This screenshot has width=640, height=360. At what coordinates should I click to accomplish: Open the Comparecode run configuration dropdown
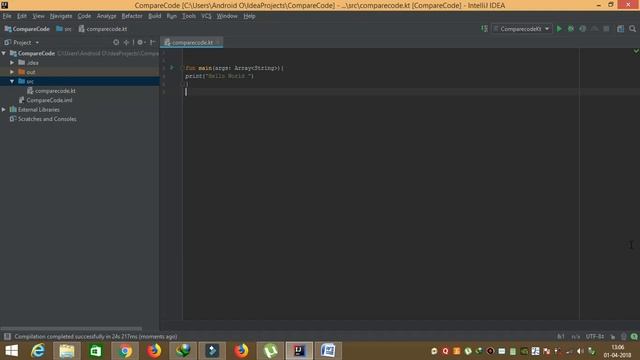click(521, 29)
